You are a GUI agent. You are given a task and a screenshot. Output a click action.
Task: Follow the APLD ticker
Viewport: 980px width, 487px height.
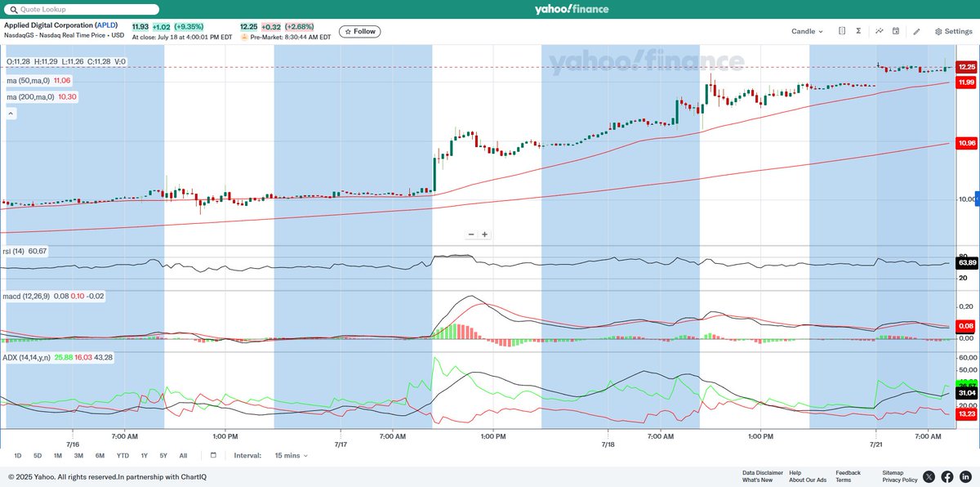tap(360, 31)
